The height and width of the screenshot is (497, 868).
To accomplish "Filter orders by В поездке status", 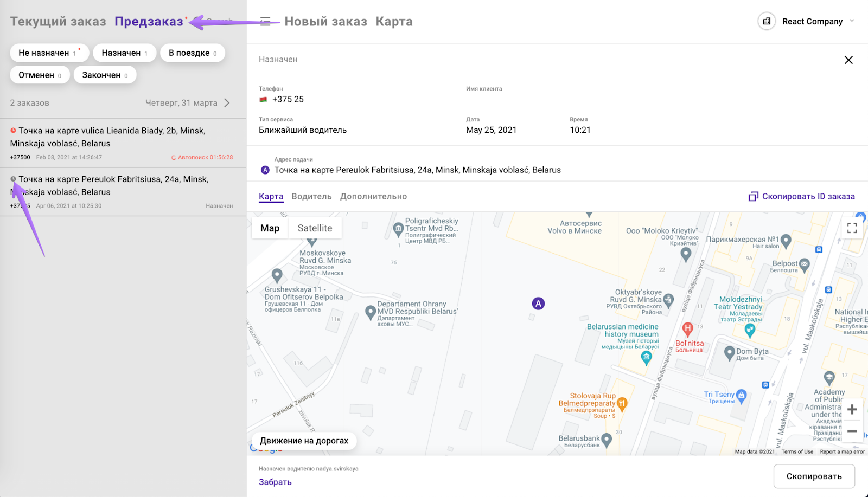I will 192,53.
